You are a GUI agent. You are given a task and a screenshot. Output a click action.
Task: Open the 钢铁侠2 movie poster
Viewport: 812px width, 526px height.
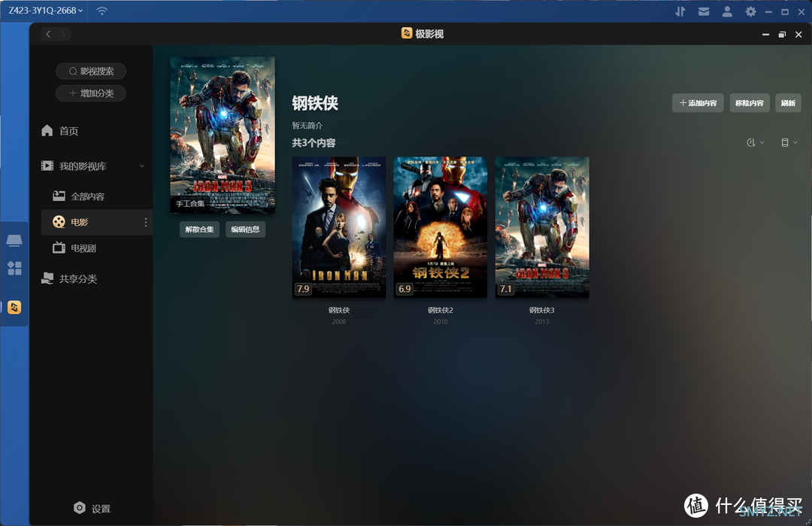(440, 227)
